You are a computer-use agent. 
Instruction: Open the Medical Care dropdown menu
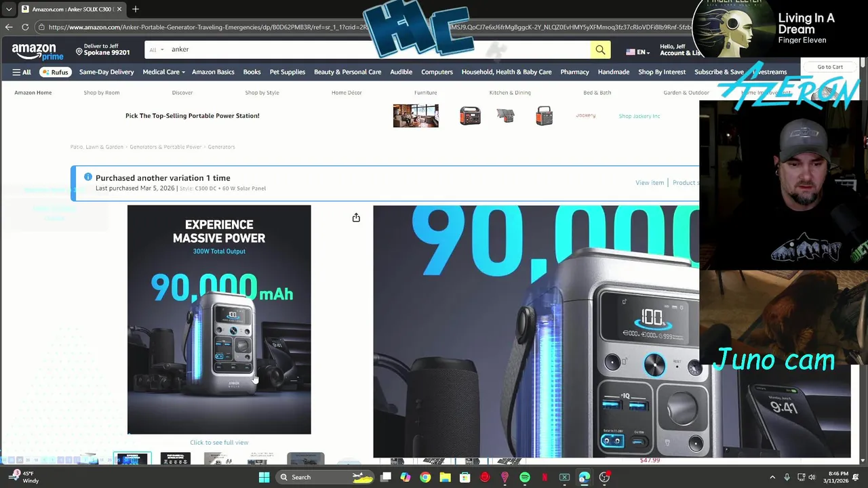163,72
